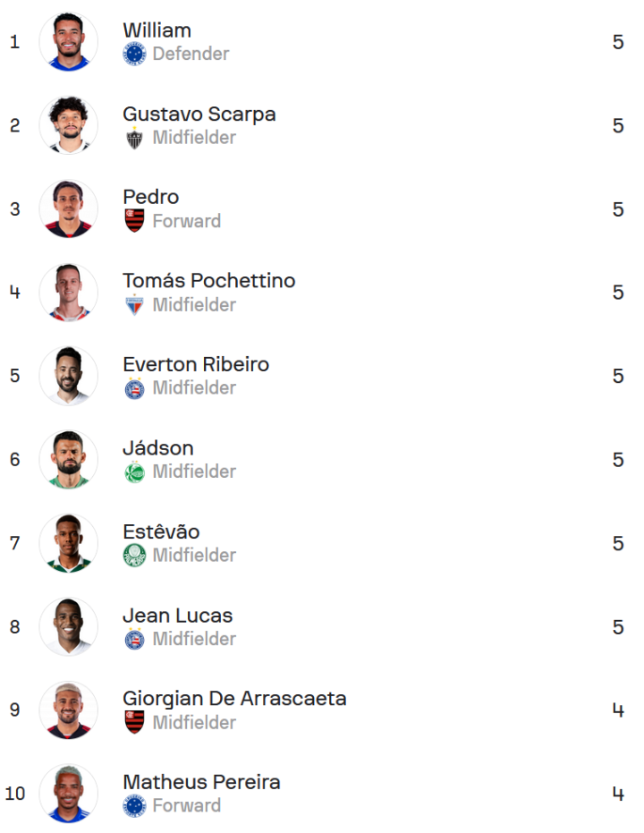This screenshot has width=644, height=833.
Task: Click the Cruzeiro crest beside Matheus Pereira
Action: point(134,806)
